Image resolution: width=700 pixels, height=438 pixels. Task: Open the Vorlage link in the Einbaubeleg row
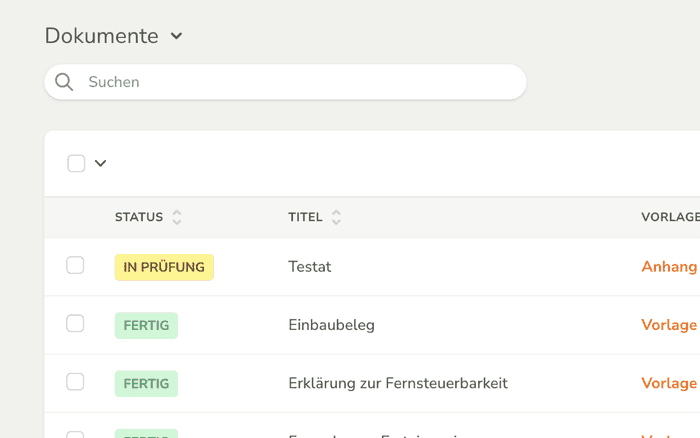tap(669, 325)
